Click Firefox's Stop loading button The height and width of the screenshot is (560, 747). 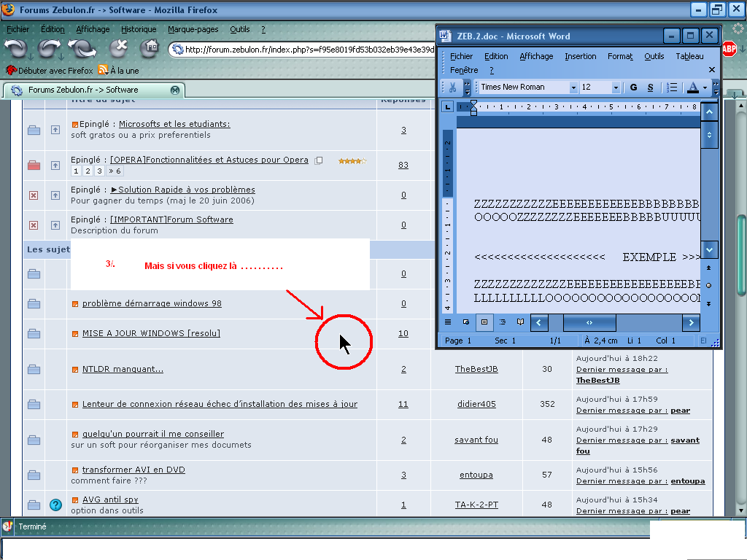point(119,48)
